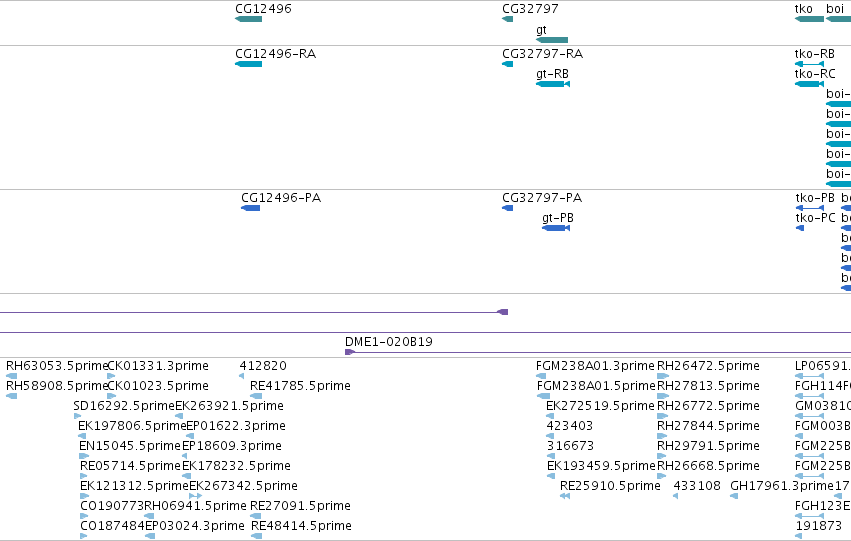Select the EK263921.5prime EST label

click(x=230, y=406)
